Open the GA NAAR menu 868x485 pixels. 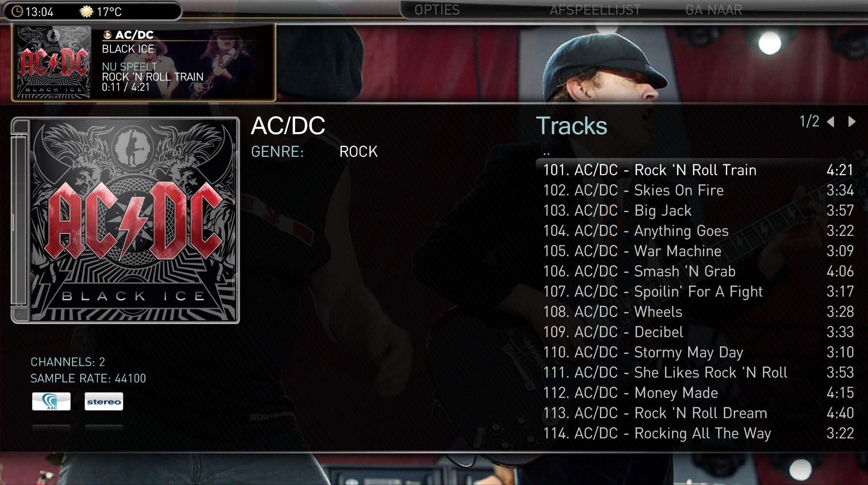click(x=714, y=10)
